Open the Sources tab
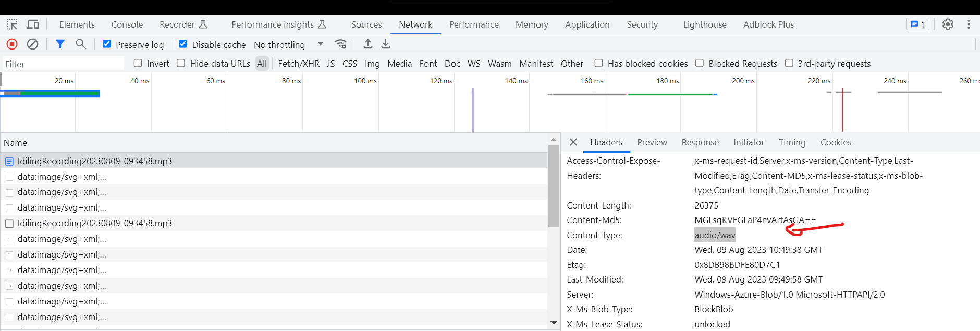Viewport: 980px width, 331px height. 366,24
